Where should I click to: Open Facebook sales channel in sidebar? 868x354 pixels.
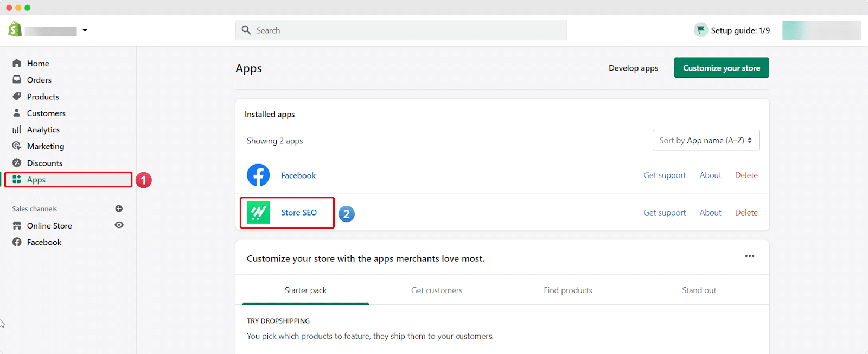click(x=44, y=242)
